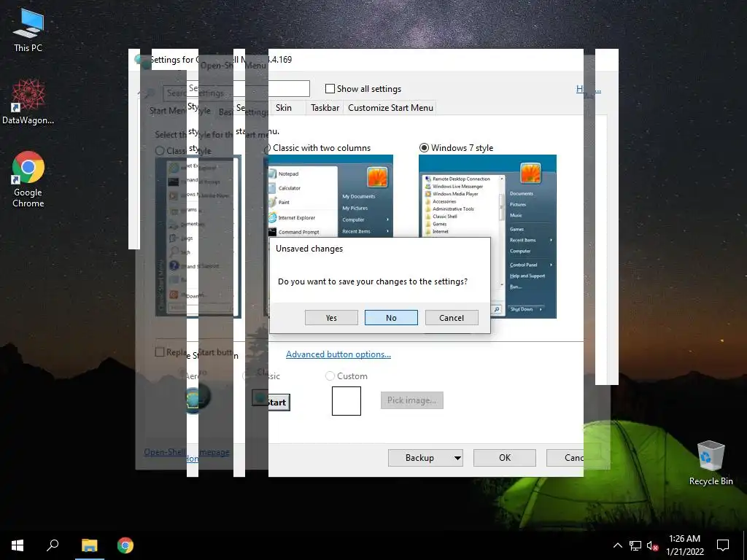Click the custom button image preview box
747x560 pixels.
[x=347, y=401]
